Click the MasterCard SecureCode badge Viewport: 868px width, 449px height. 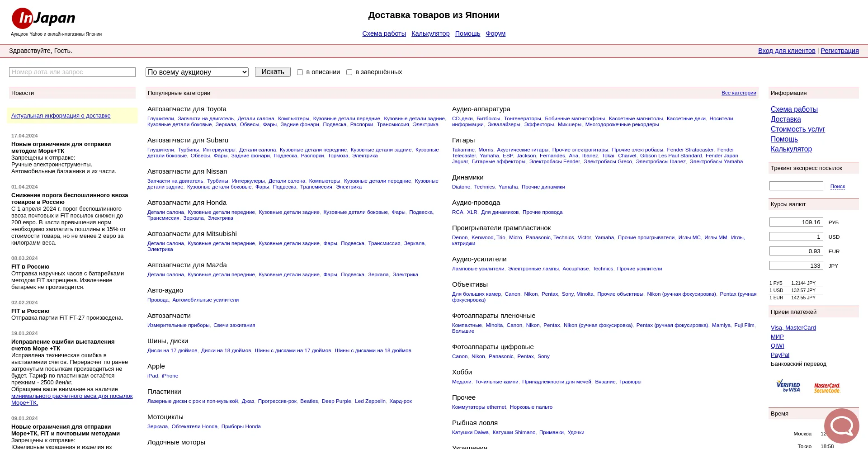pyautogui.click(x=827, y=388)
